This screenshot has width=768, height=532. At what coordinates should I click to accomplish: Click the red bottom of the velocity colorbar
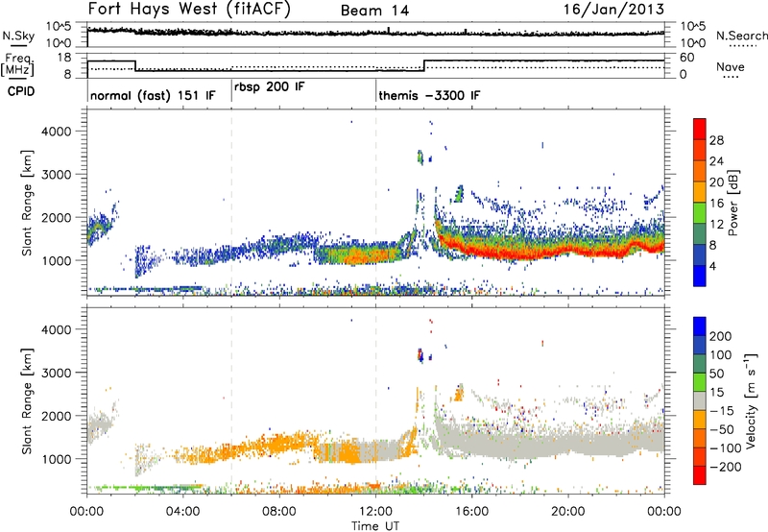point(700,475)
